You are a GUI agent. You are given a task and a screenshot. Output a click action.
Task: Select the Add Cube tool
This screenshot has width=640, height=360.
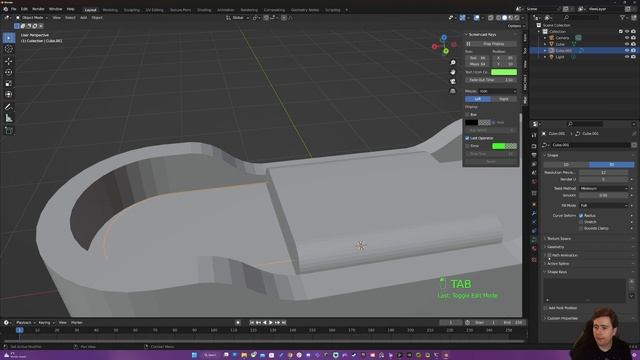click(9, 131)
